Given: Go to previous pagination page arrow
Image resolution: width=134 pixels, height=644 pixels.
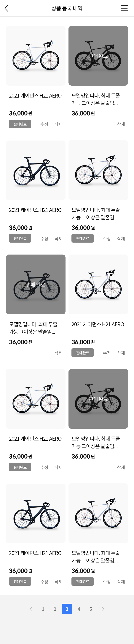Looking at the screenshot, I should coord(31,609).
